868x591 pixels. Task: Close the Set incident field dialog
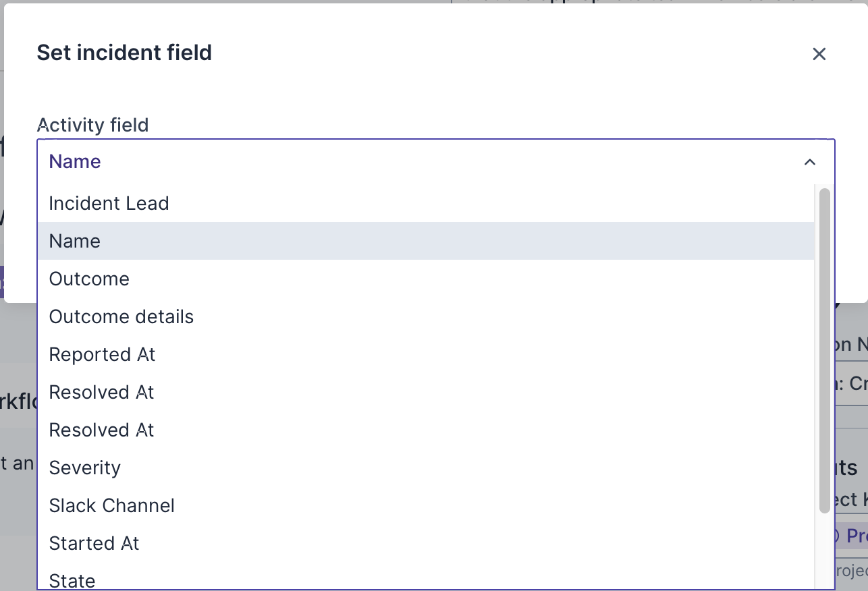coord(819,54)
